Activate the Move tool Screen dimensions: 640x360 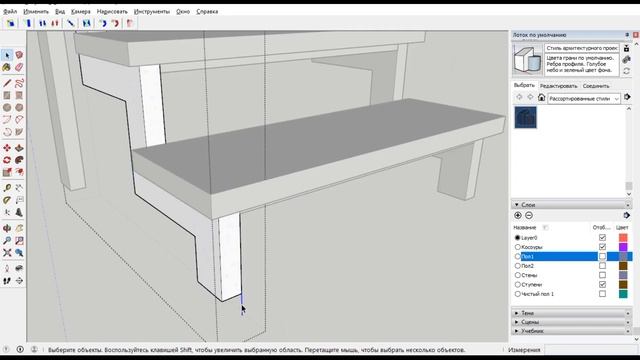click(x=7, y=148)
